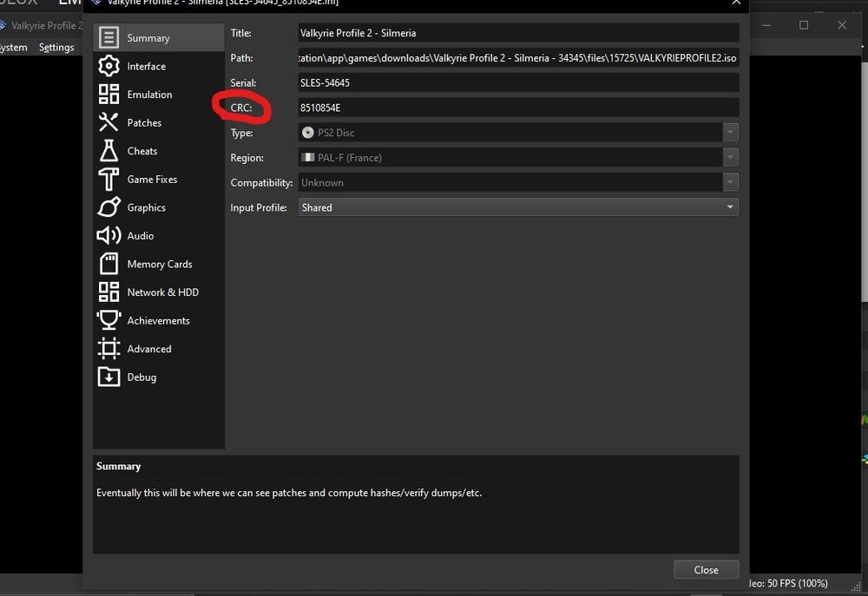Select the Emulation settings icon
The height and width of the screenshot is (596, 868).
tap(108, 95)
